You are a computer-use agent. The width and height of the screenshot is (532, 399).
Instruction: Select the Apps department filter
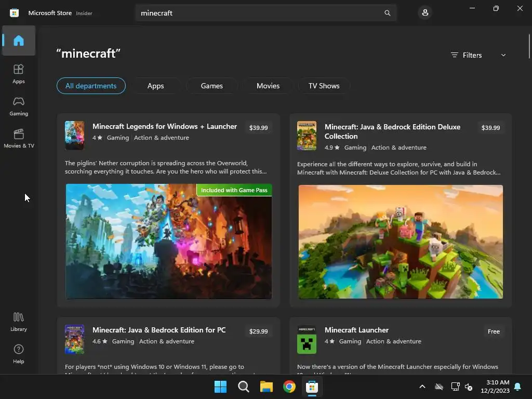(x=156, y=86)
